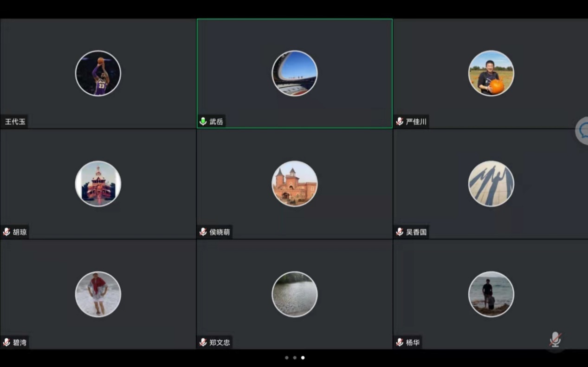The image size is (588, 367).
Task: Click 侯晓萌's castle building avatar
Action: click(295, 184)
